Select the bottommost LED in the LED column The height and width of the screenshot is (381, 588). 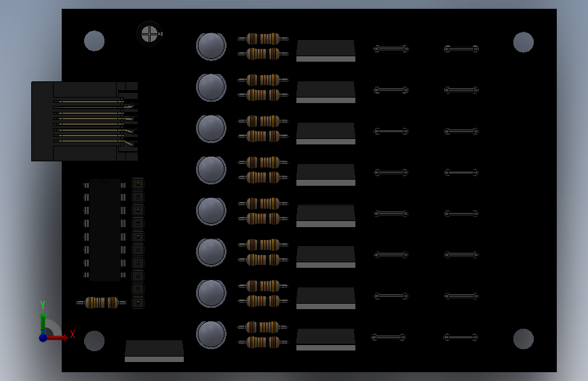(211, 334)
